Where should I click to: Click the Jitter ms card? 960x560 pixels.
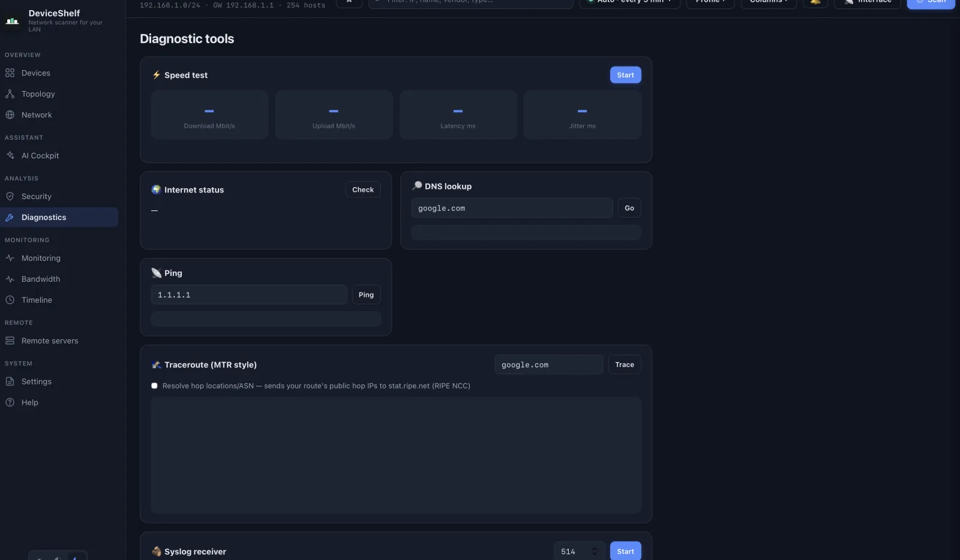coord(583,115)
